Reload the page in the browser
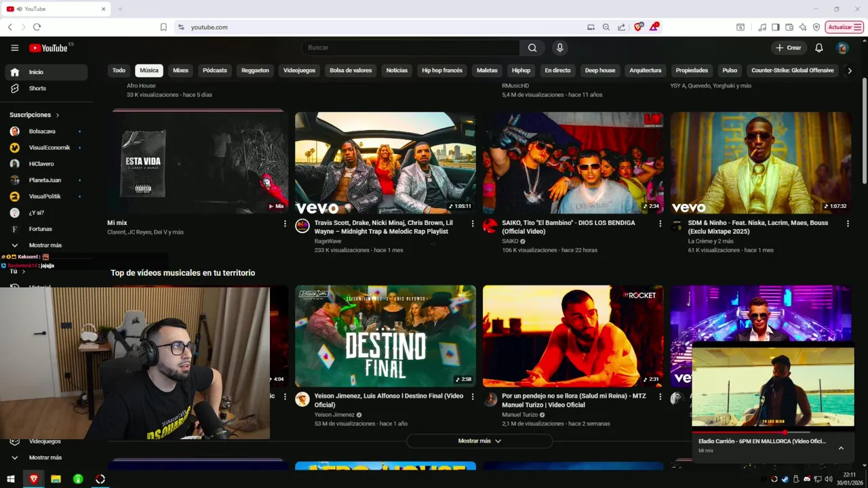Image resolution: width=868 pixels, height=488 pixels. point(37,27)
